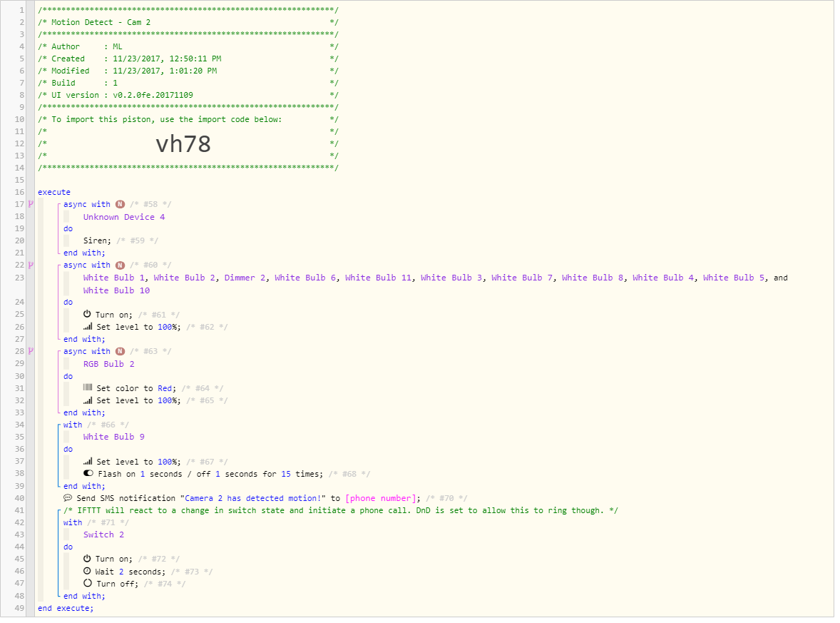The height and width of the screenshot is (623, 840).
Task: Click the power icon beside Turn on #72
Action: (87, 559)
